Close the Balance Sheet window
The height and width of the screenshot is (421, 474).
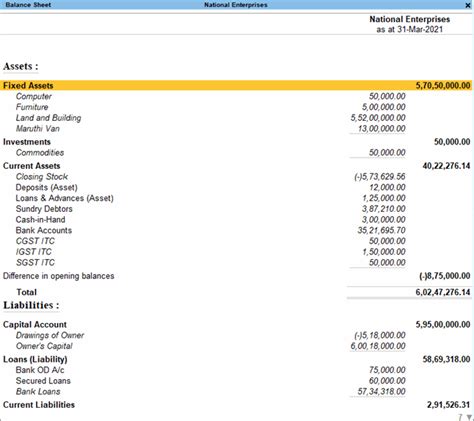click(x=468, y=5)
